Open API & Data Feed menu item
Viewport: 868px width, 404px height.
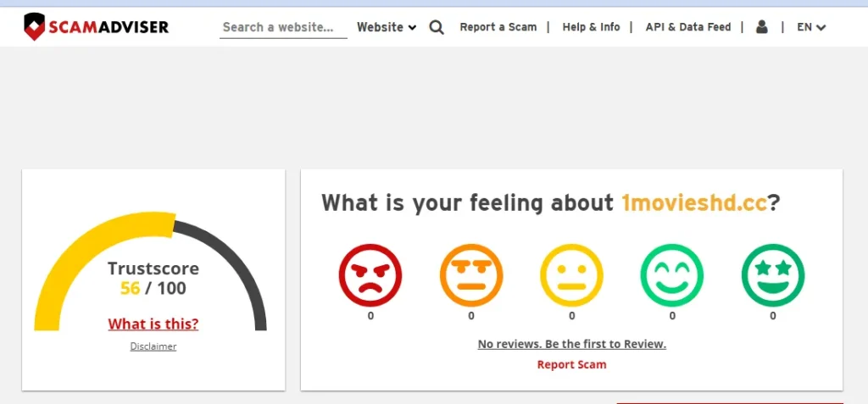point(688,27)
